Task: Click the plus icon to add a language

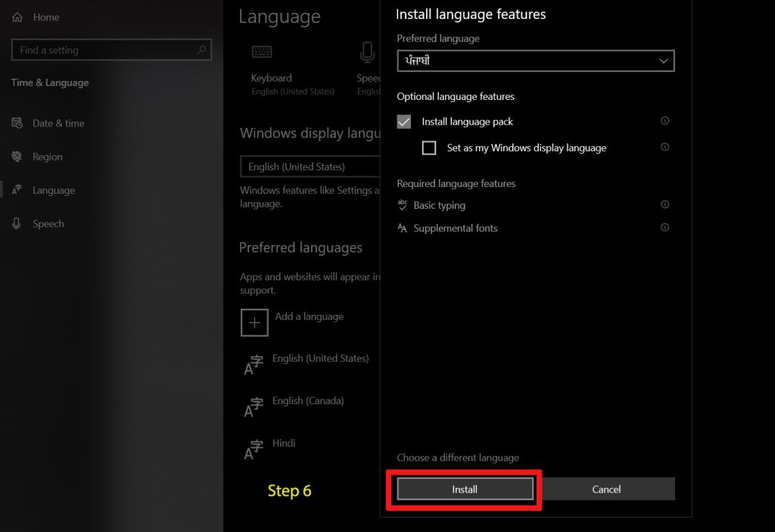Action: 254,322
